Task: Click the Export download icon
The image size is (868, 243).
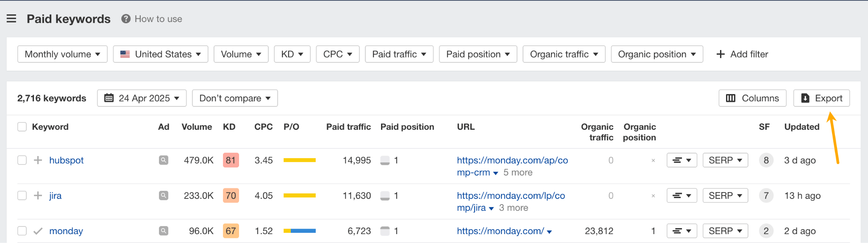Action: [x=805, y=98]
